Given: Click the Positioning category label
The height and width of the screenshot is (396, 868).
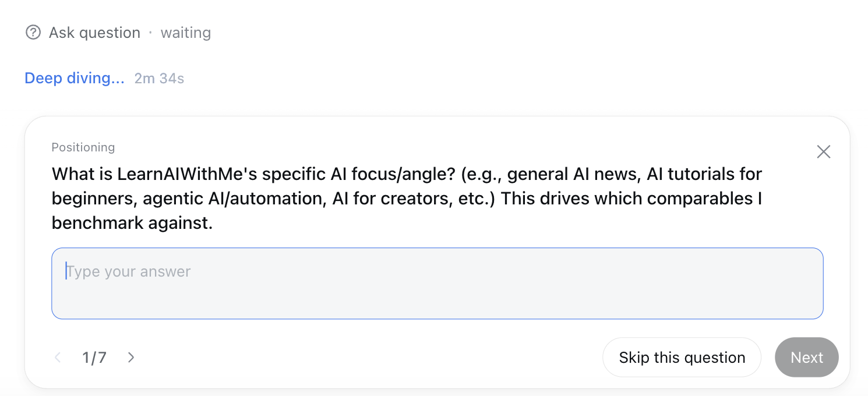Looking at the screenshot, I should click(x=83, y=147).
